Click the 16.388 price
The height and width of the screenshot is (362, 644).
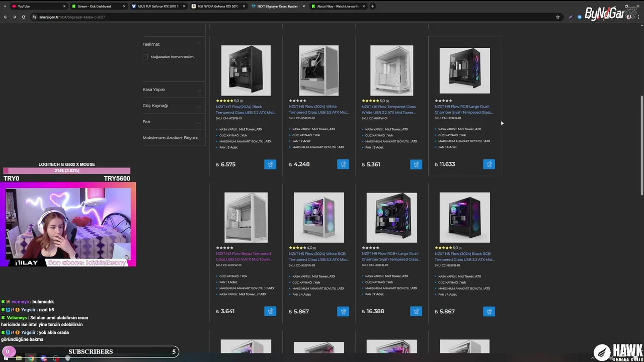(373, 311)
